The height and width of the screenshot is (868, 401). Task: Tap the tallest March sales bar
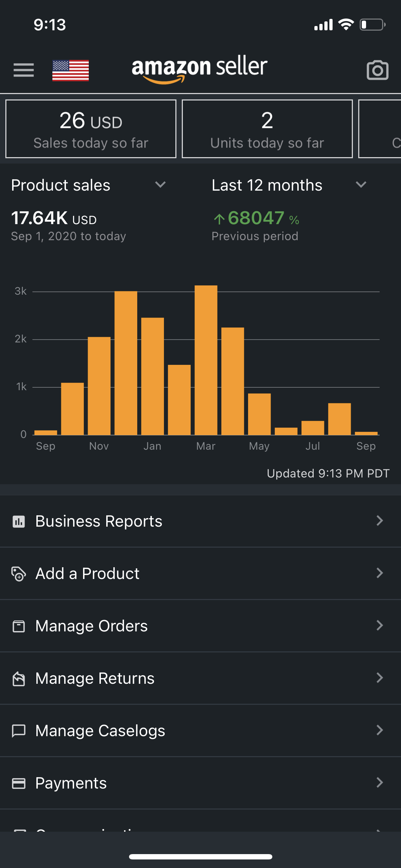(x=206, y=360)
